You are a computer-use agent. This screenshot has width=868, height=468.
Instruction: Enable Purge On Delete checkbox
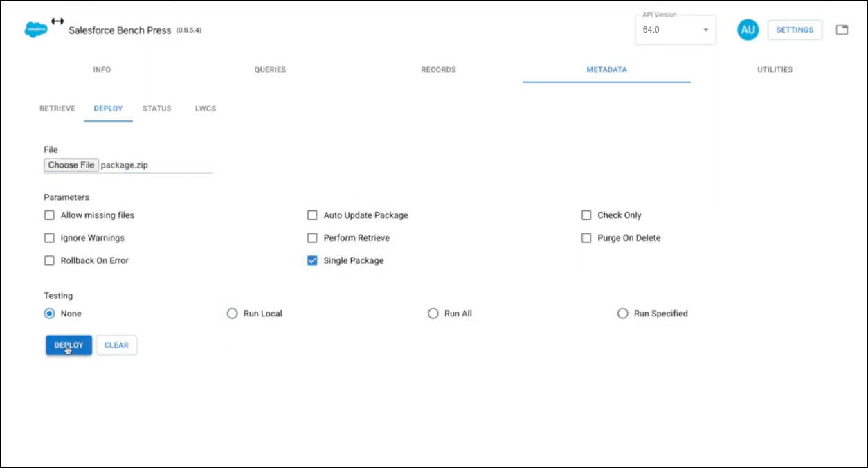tap(586, 238)
